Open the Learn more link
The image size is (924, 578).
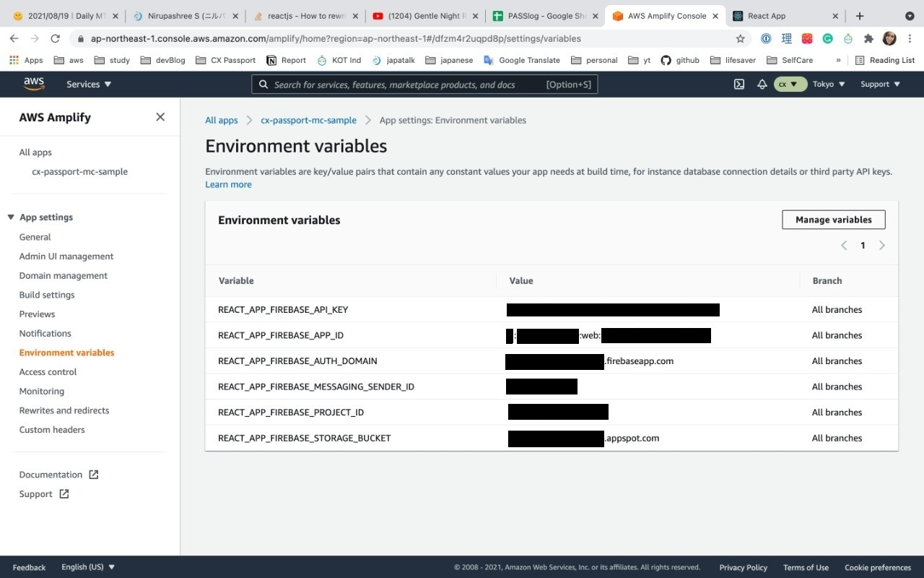[228, 184]
